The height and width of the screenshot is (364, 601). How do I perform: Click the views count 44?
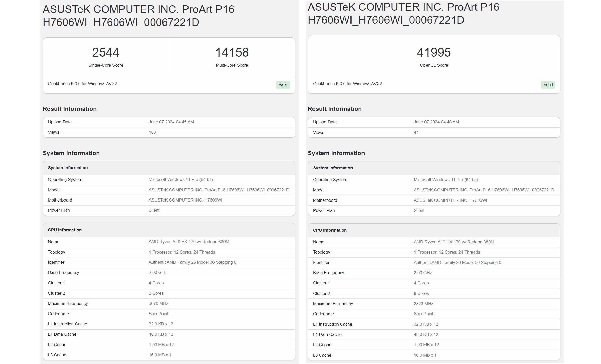tap(416, 132)
